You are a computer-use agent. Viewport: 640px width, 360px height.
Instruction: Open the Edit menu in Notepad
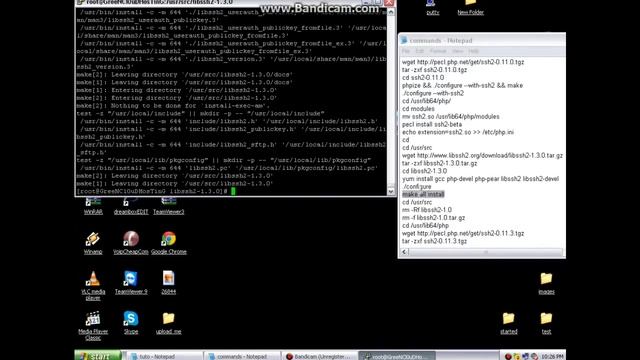(x=420, y=51)
